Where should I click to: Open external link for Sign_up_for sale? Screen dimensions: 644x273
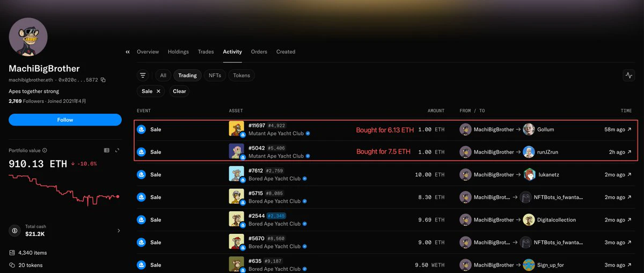coord(630,265)
